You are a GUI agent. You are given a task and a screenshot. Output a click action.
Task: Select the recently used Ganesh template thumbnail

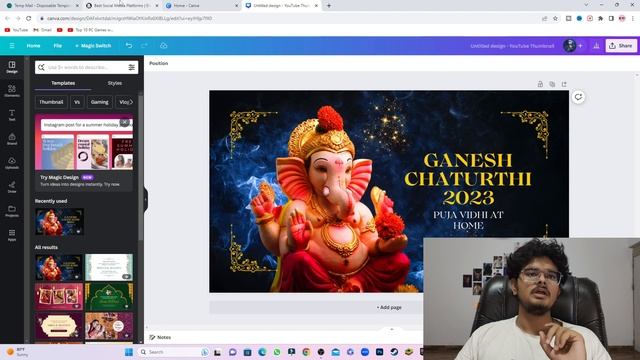point(59,222)
